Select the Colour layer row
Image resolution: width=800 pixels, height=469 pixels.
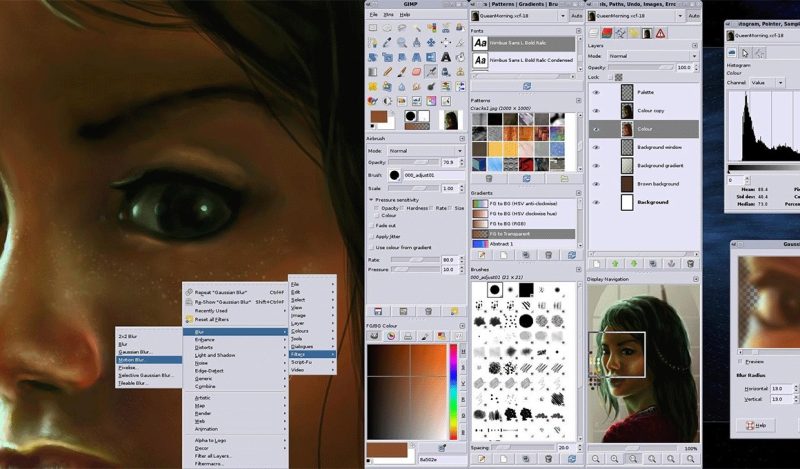click(x=644, y=129)
